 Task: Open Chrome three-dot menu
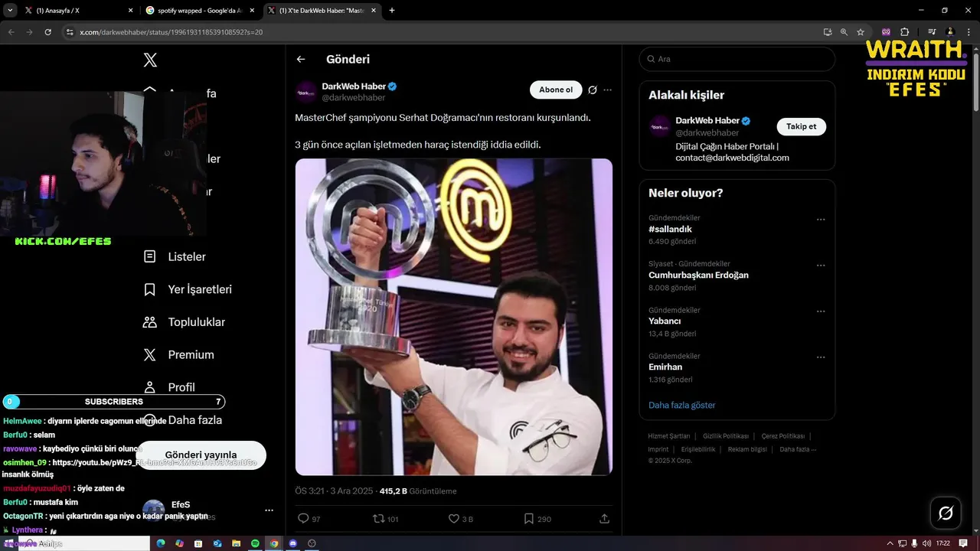tap(968, 32)
